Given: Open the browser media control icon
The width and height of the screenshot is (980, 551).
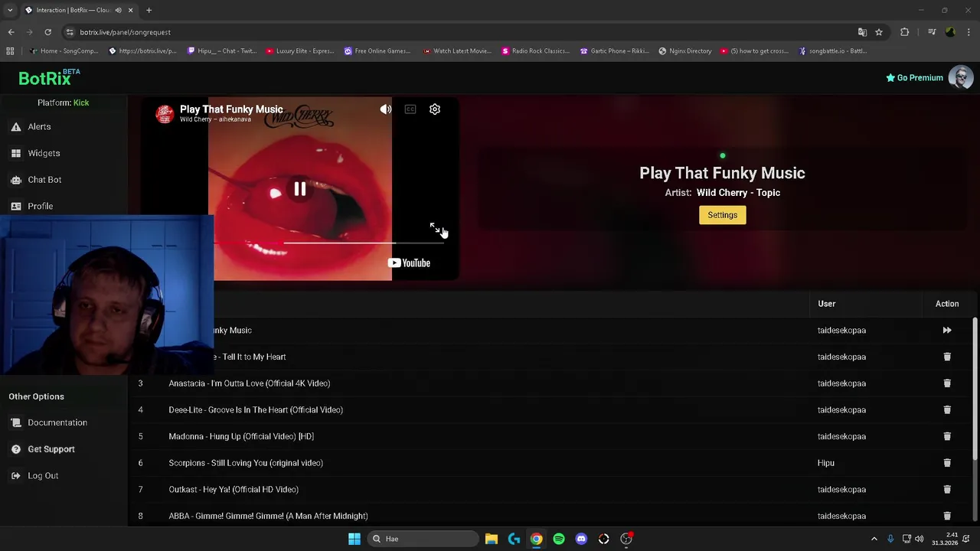Looking at the screenshot, I should pyautogui.click(x=932, y=32).
